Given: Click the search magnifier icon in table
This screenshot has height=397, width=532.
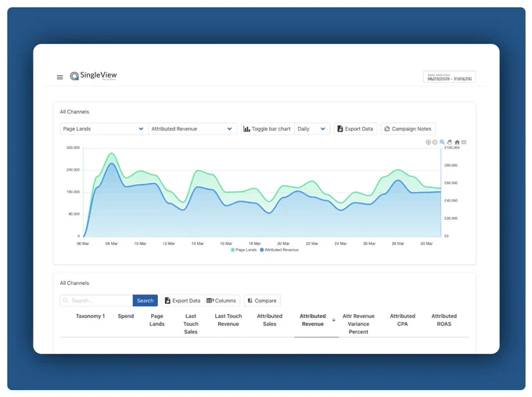Looking at the screenshot, I should tap(66, 301).
